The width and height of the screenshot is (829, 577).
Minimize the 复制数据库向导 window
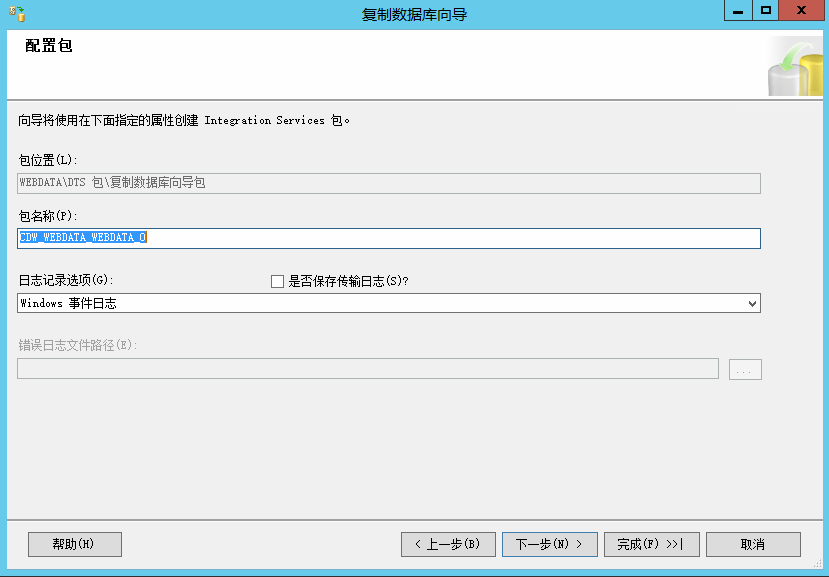737,11
